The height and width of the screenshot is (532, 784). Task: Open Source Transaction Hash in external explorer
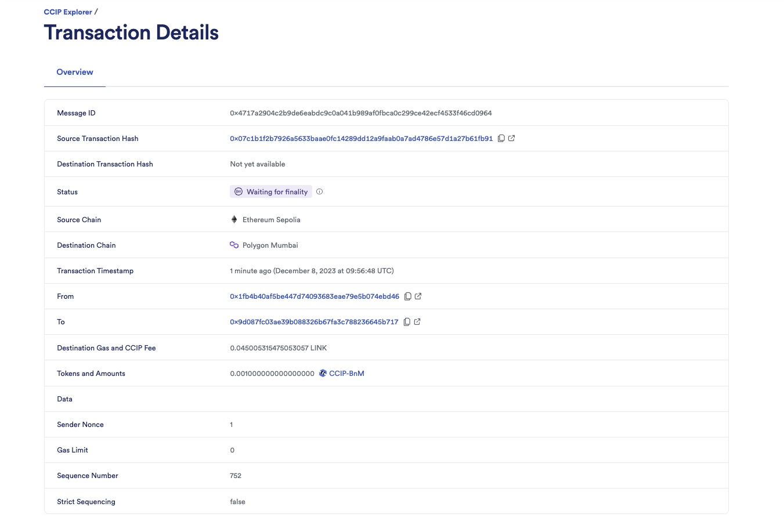point(512,138)
